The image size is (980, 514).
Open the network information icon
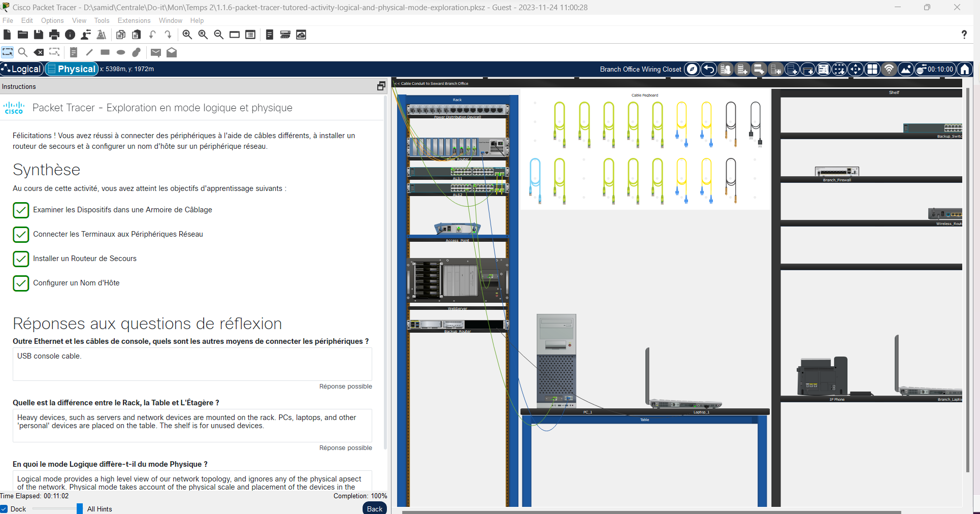70,35
